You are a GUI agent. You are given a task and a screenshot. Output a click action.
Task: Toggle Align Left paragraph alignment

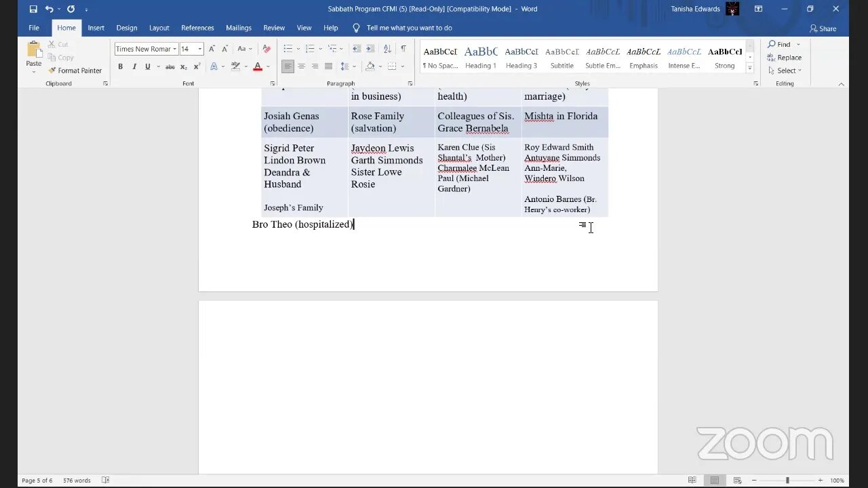(288, 66)
